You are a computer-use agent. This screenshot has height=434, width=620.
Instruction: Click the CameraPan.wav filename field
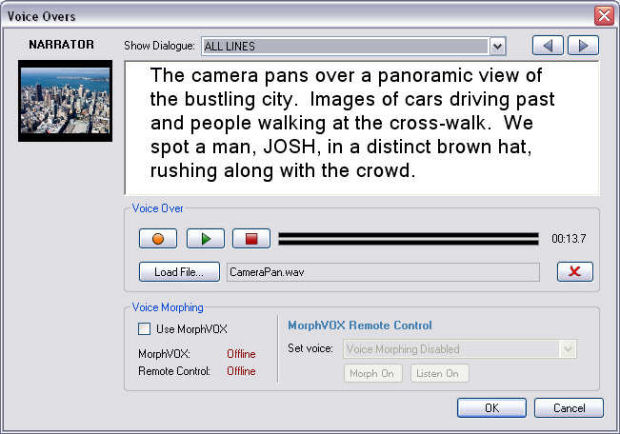tap(382, 272)
